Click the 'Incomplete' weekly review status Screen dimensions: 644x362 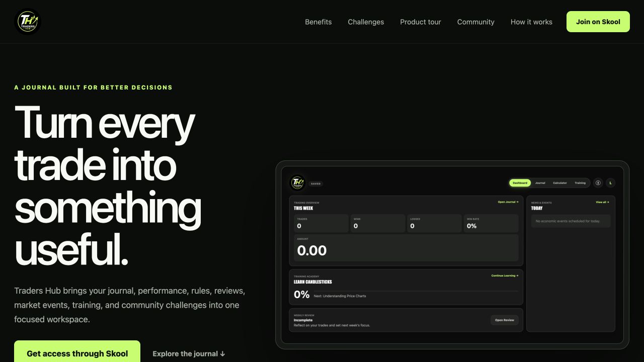(303, 320)
